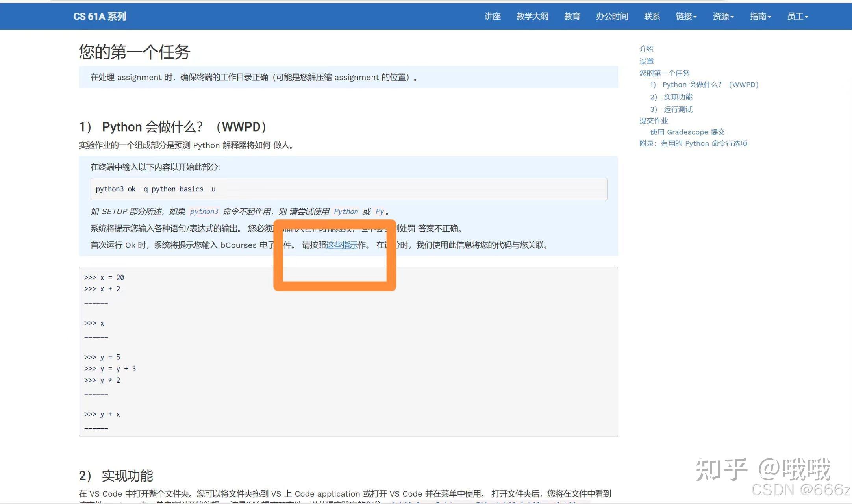Expand the 员工 dropdown menu
This screenshot has height=504, width=852.
pos(798,16)
